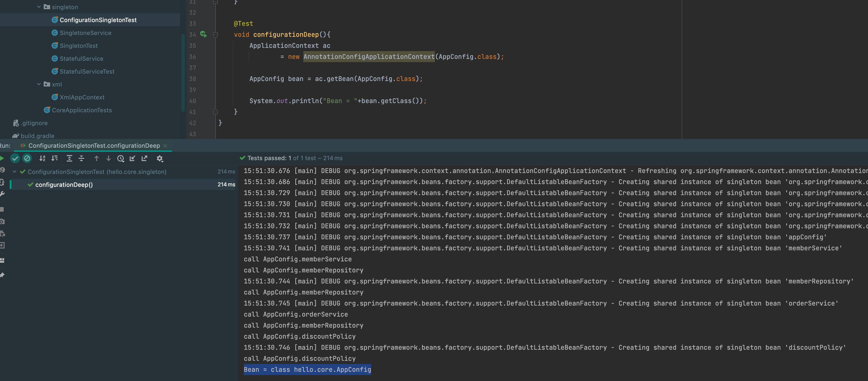Click wrench icon in Run sidebar
The height and width of the screenshot is (381, 868).
2,194
